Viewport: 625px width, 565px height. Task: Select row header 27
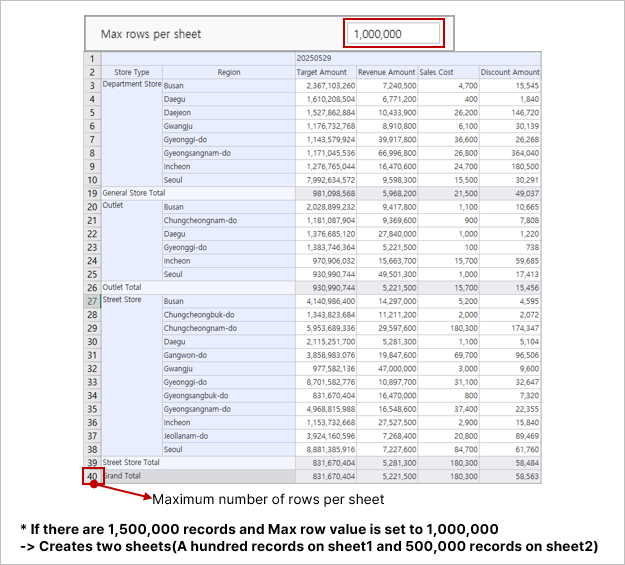point(92,301)
